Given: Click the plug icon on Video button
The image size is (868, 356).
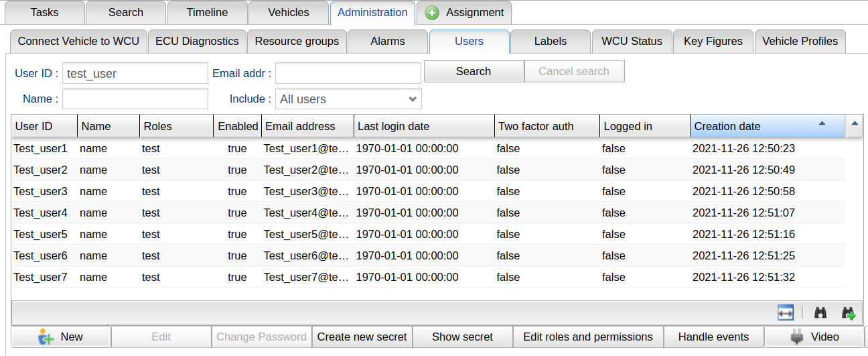Looking at the screenshot, I should [797, 337].
